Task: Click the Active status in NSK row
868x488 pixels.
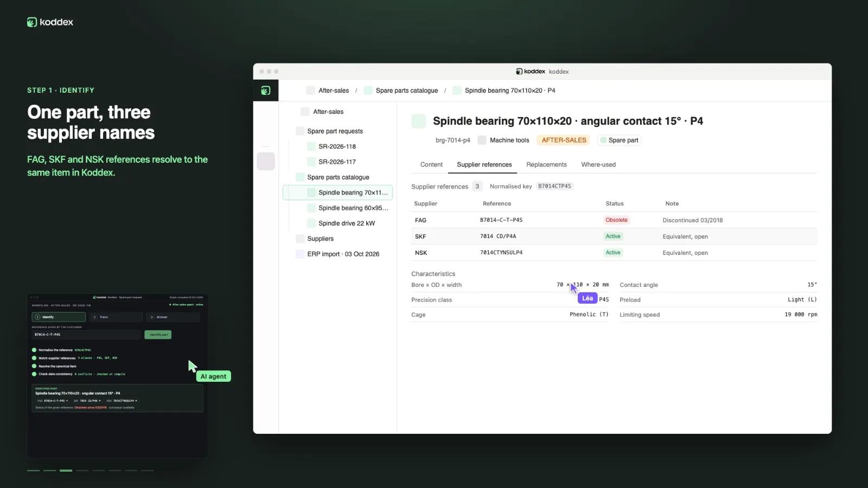Action: tap(613, 253)
